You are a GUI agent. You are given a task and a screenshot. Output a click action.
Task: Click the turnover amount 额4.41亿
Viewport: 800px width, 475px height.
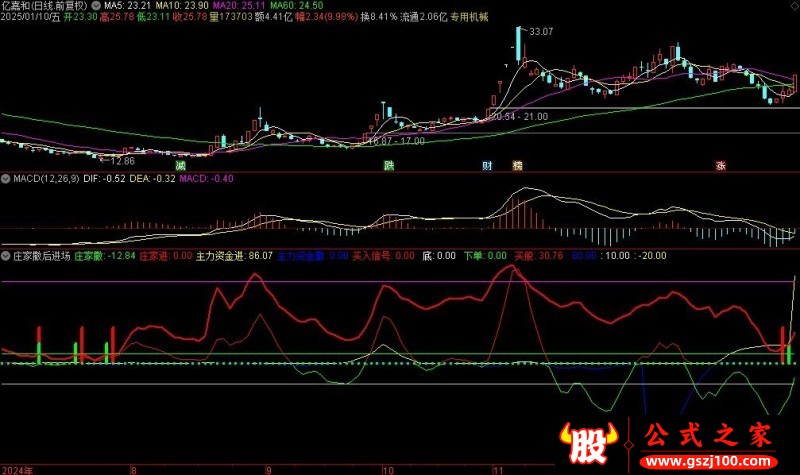[273, 17]
